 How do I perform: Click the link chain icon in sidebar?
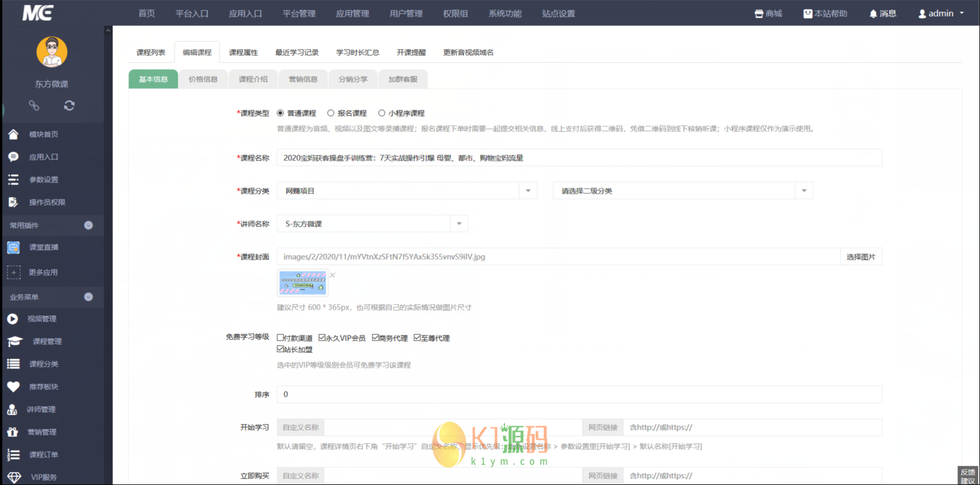pos(34,105)
